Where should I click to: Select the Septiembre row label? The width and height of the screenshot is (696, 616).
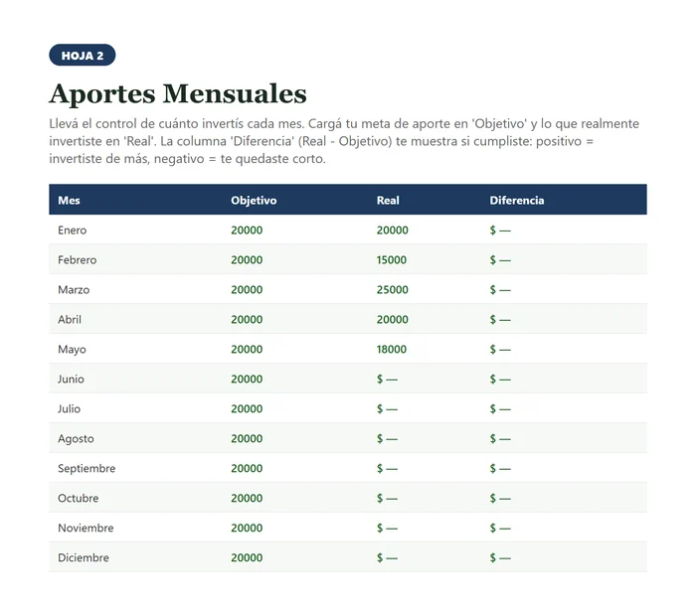[87, 468]
